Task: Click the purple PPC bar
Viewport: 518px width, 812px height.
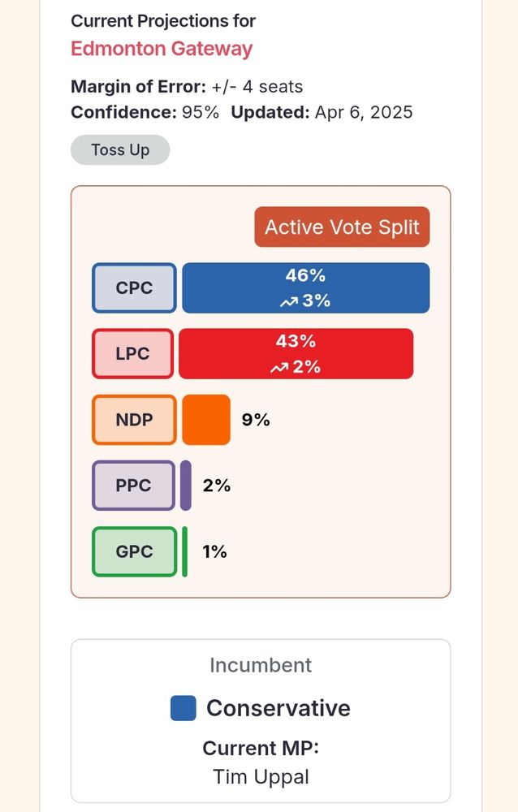Action: tap(185, 486)
